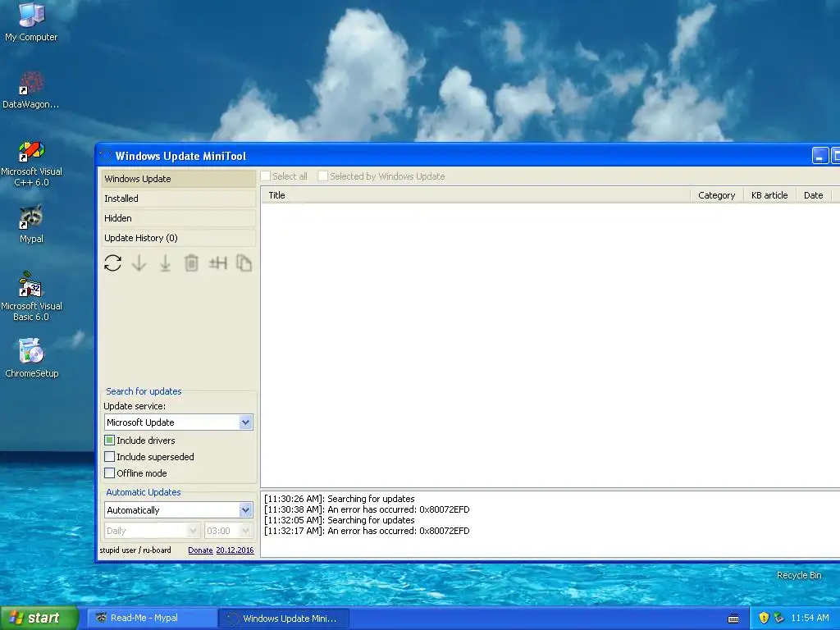Click log line at 11:32:17 AM error

(x=367, y=531)
